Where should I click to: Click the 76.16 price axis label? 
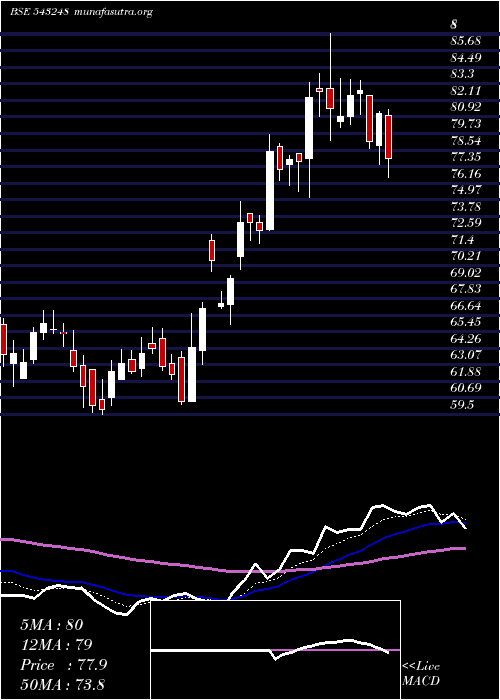pyautogui.click(x=465, y=174)
